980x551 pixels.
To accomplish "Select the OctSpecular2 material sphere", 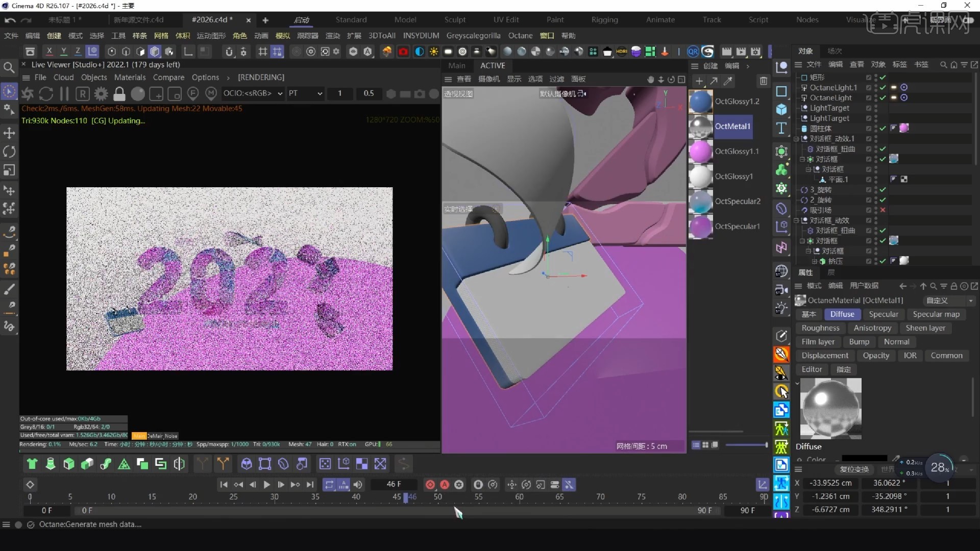I will click(700, 202).
